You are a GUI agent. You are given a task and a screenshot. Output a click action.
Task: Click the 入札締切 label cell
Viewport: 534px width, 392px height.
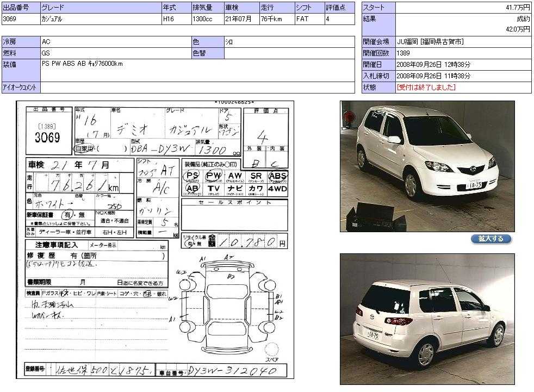[x=378, y=76]
